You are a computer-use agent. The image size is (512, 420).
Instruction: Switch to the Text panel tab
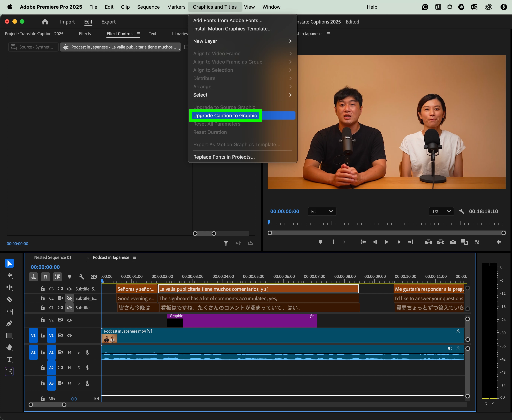click(152, 34)
